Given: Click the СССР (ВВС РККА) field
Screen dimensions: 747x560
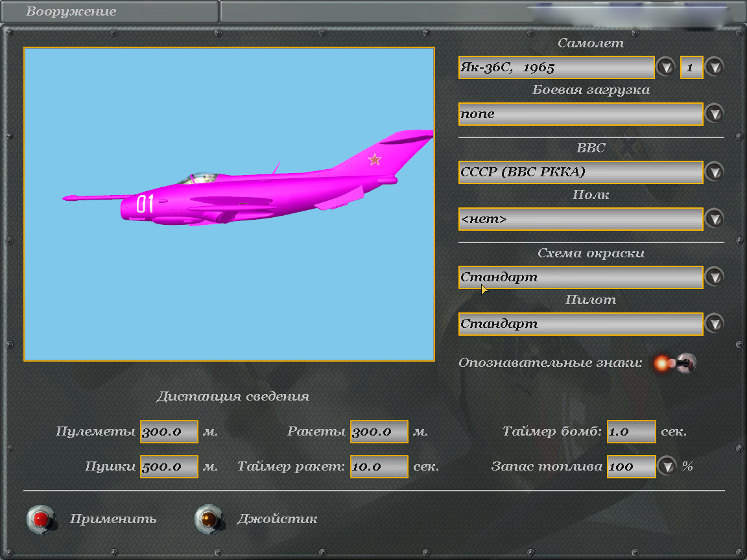Looking at the screenshot, I should [x=581, y=172].
